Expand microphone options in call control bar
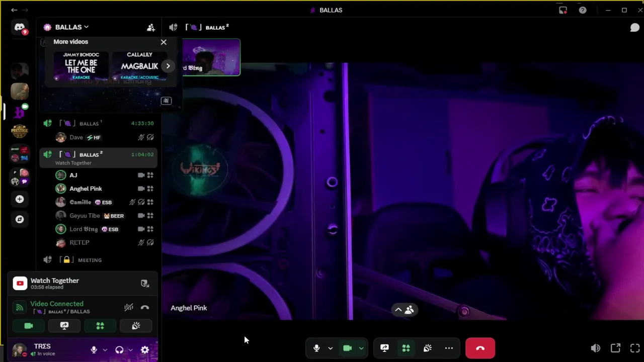The height and width of the screenshot is (362, 644). click(x=330, y=348)
